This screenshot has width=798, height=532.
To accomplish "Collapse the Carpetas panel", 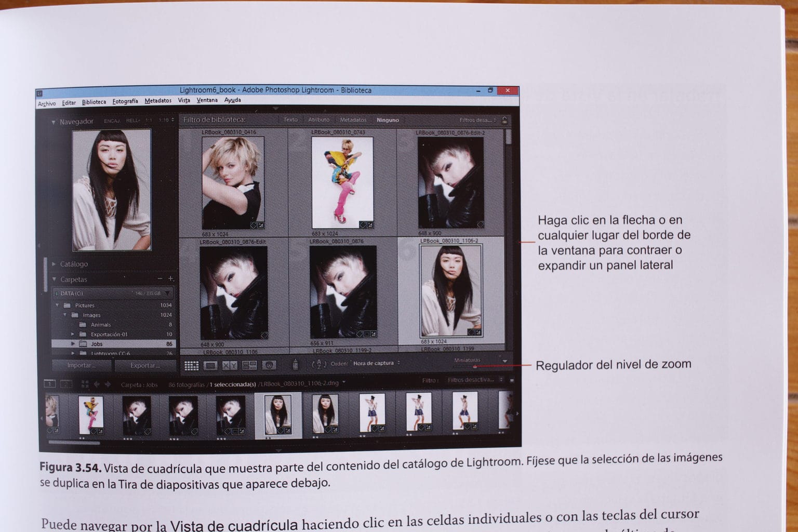I will point(54,280).
